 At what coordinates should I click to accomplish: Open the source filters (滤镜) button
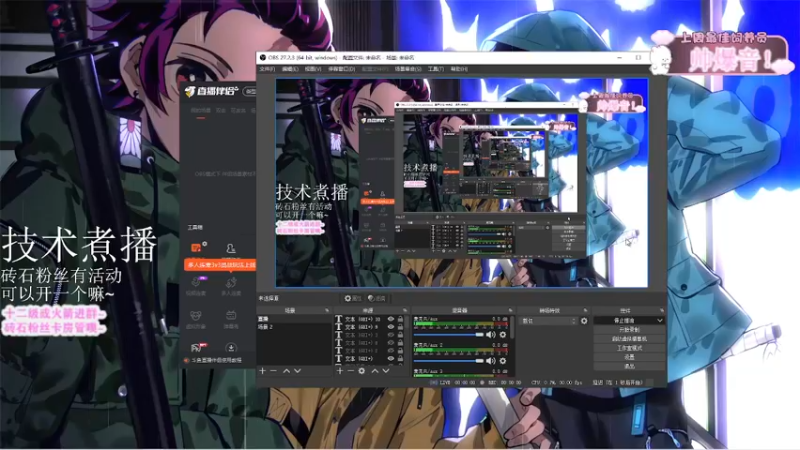377,298
